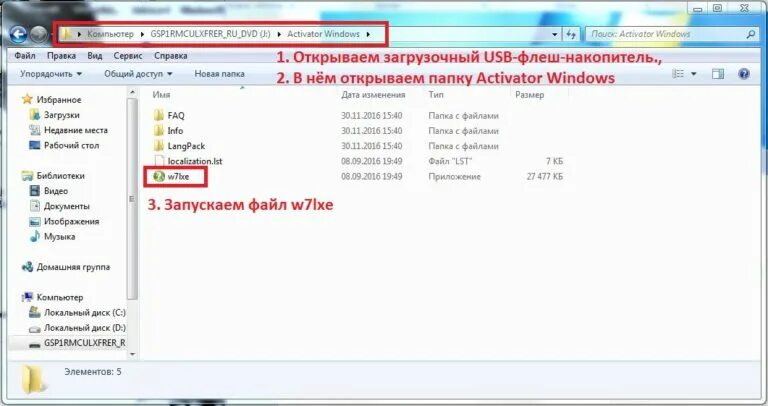Expand arrow after Activator Windows breadcrumb
The height and width of the screenshot is (406, 768).
click(368, 34)
